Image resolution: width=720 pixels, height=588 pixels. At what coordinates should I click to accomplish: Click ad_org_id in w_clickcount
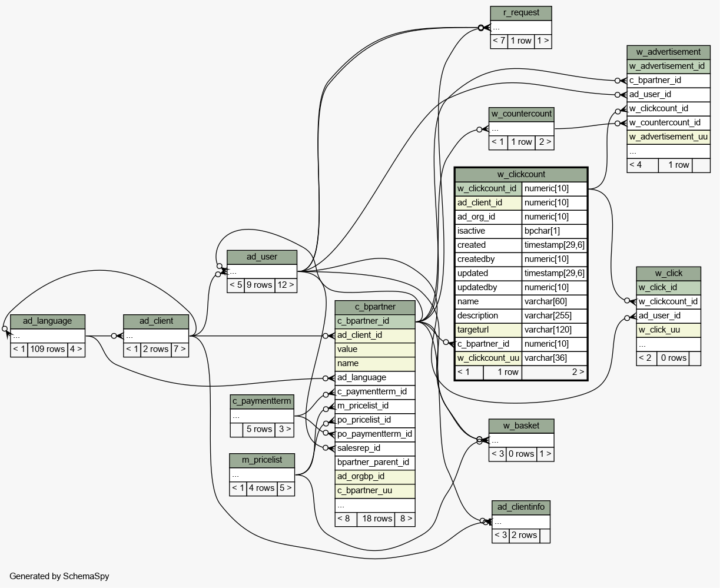(488, 217)
